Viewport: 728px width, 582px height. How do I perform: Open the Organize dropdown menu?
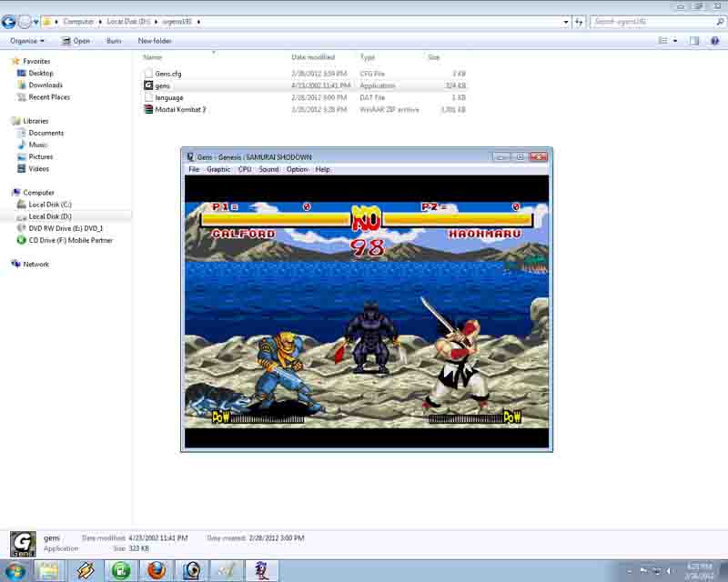tap(27, 41)
